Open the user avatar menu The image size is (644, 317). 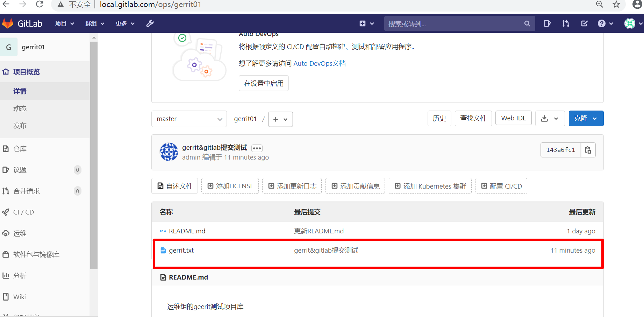click(633, 23)
